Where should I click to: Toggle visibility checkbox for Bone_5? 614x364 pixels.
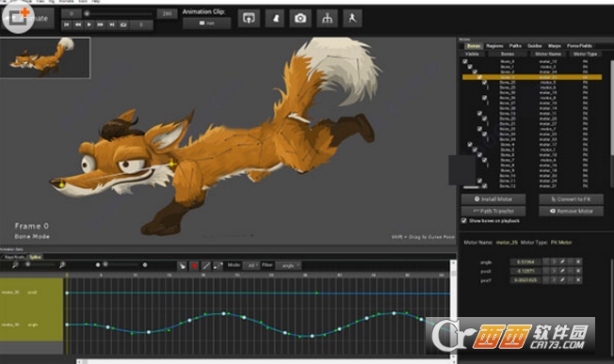tap(475, 150)
